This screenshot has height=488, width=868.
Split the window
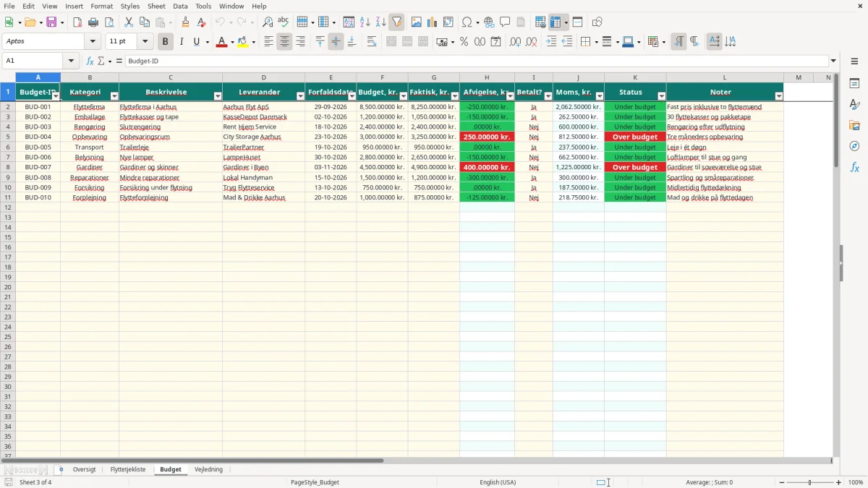(577, 22)
